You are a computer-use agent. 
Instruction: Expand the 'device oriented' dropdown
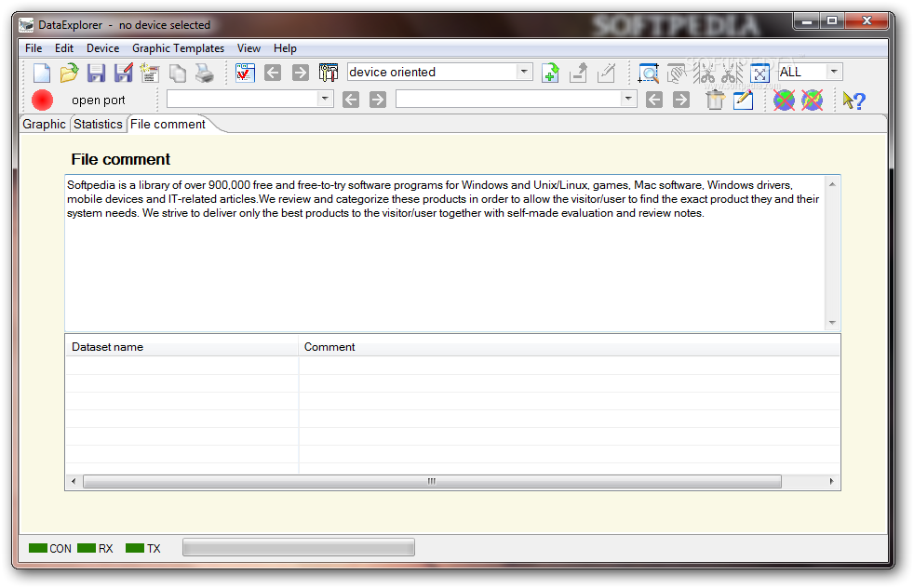pos(524,72)
